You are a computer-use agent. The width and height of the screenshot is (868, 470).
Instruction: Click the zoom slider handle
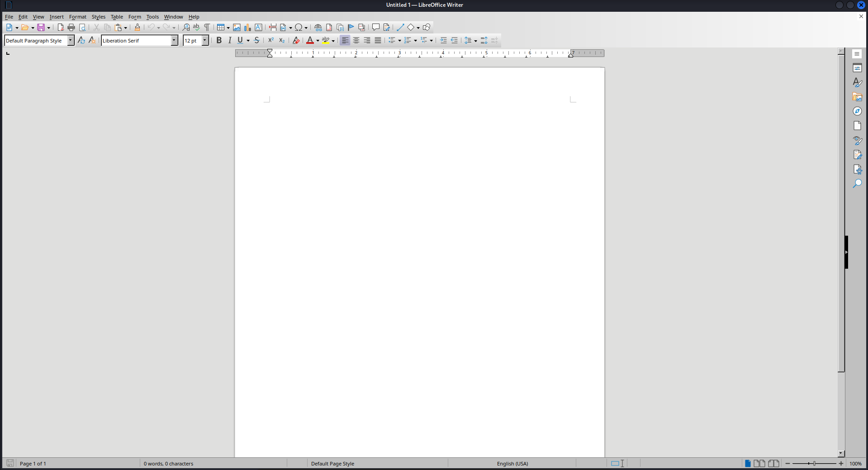pyautogui.click(x=814, y=463)
